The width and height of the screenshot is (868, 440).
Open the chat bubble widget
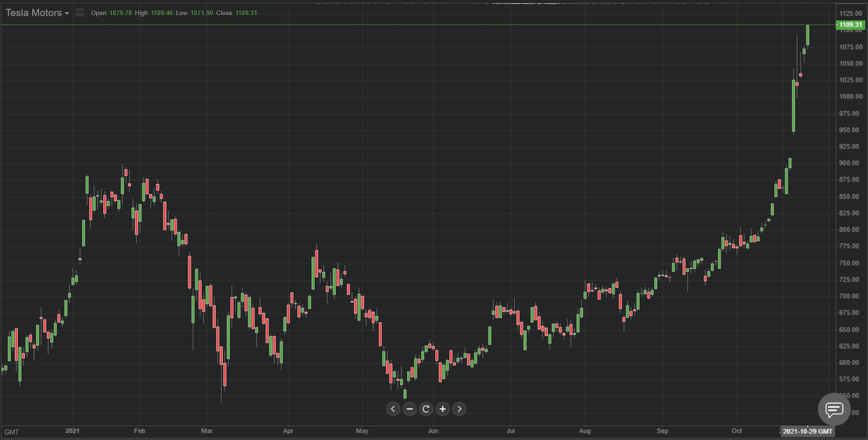834,409
